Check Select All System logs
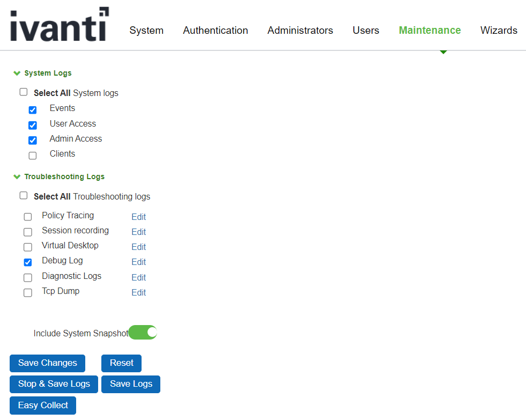Image resolution: width=526 pixels, height=420 pixels. click(24, 92)
